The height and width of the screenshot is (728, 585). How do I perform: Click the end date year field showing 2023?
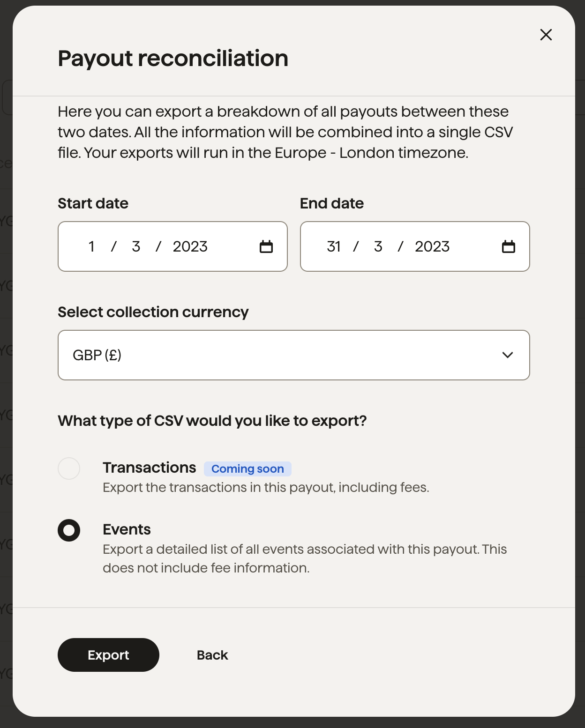432,246
